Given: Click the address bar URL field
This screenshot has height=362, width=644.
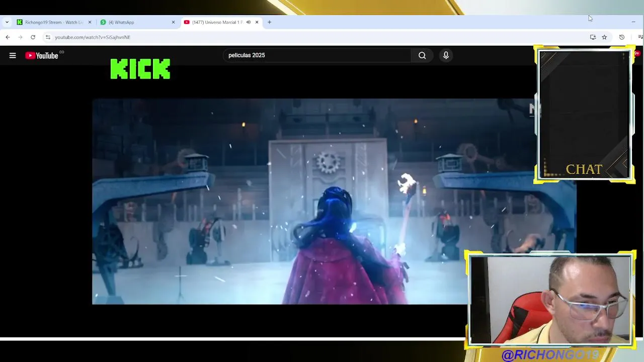Looking at the screenshot, I should [317, 37].
